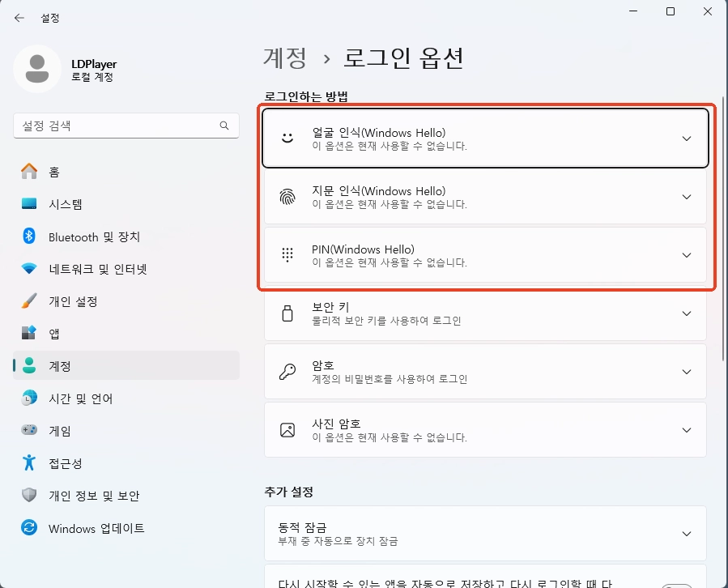Expand the 사진 암호 chevron

point(687,430)
